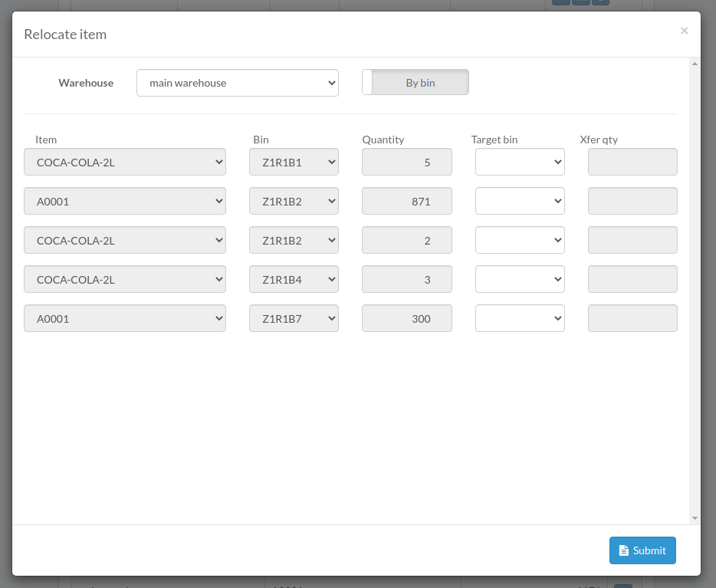Click scrollbar up arrow in dialog

point(695,64)
